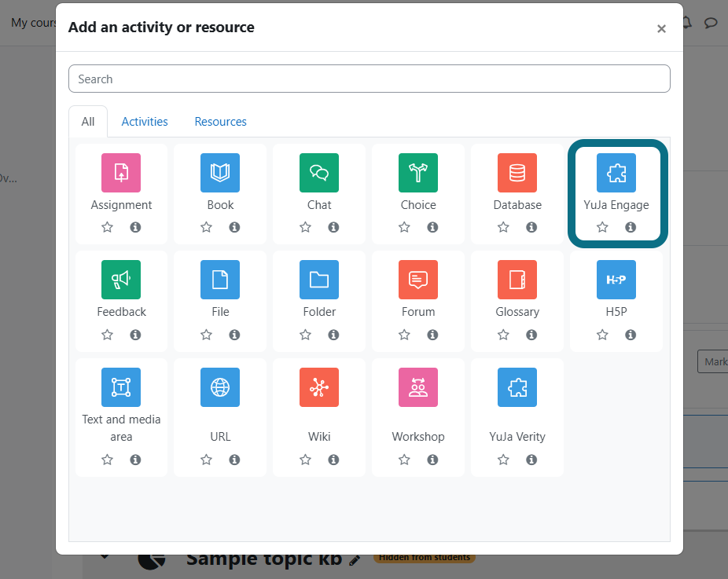728x579 pixels.
Task: Open information for the Chat activity
Action: coord(333,227)
